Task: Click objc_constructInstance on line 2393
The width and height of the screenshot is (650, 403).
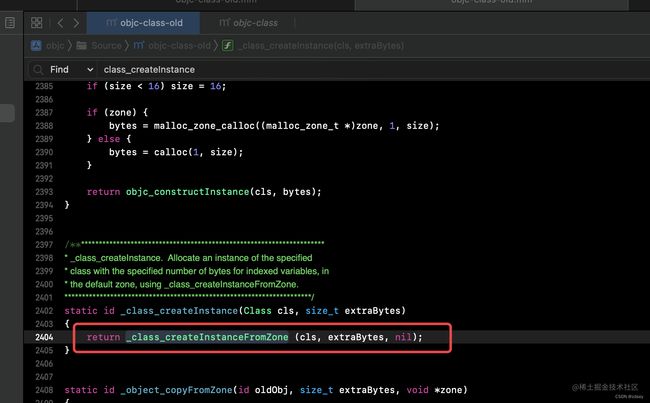Action: coord(187,192)
